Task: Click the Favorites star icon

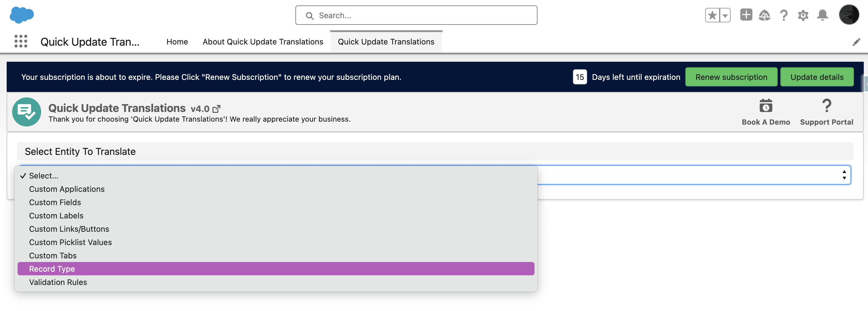Action: (x=712, y=15)
